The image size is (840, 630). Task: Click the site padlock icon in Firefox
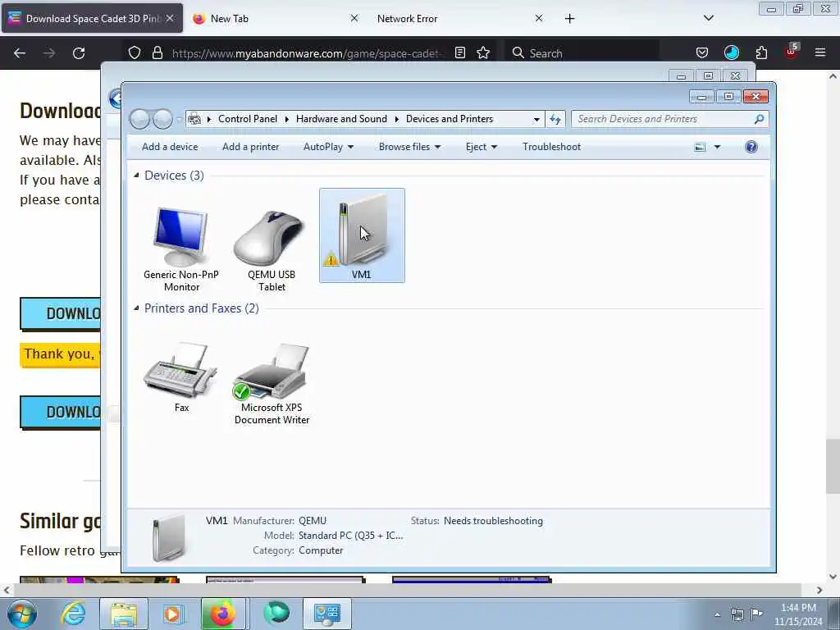(157, 53)
